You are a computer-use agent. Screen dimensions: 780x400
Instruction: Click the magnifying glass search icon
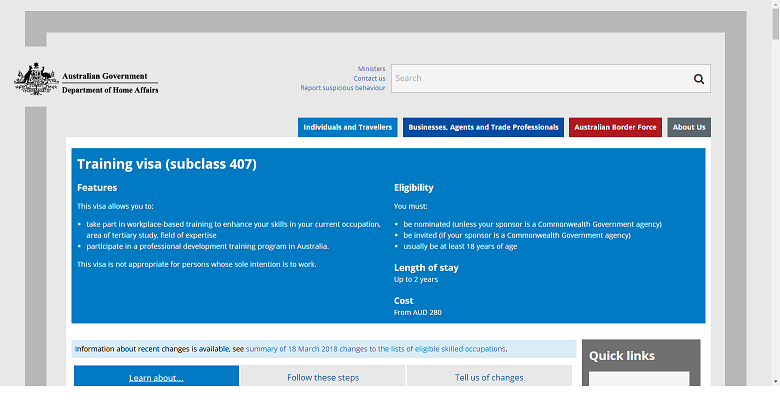pyautogui.click(x=699, y=79)
